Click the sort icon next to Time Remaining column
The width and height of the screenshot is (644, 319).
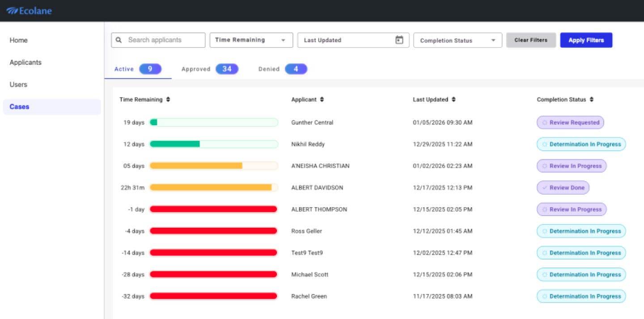tap(168, 99)
